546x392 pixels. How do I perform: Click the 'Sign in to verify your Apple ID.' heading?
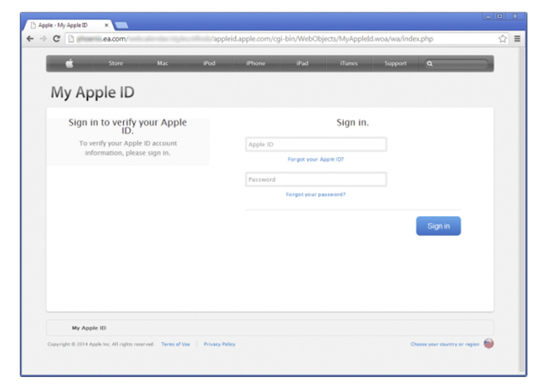click(x=128, y=126)
